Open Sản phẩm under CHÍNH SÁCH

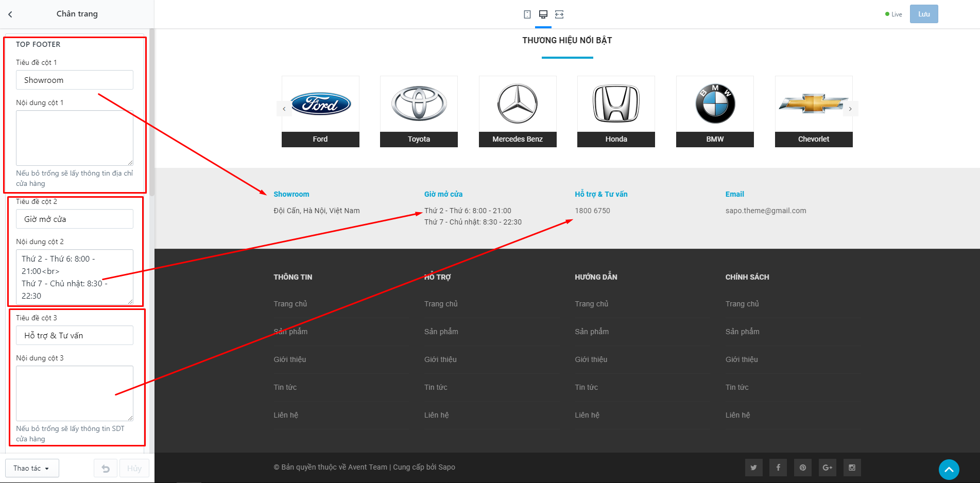743,332
